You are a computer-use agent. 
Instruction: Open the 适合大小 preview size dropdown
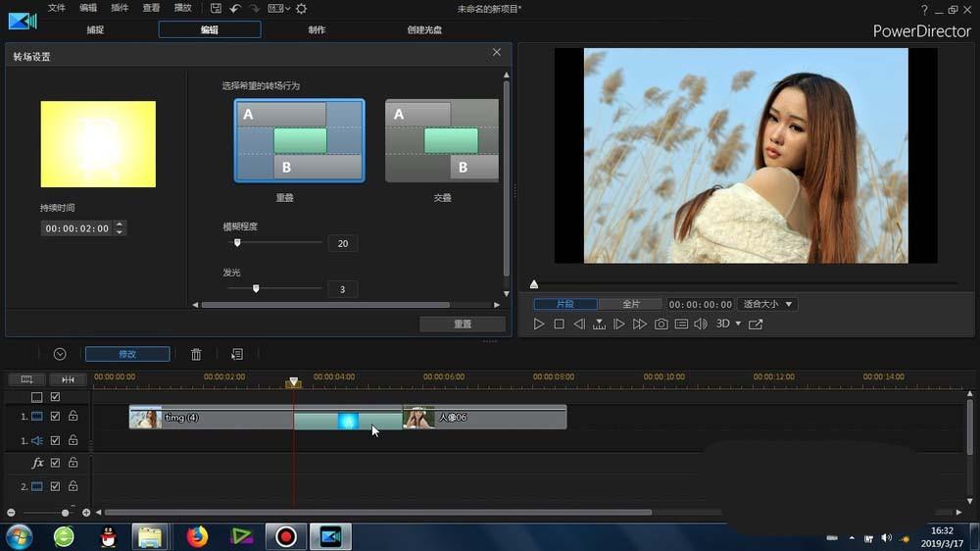[767, 305]
